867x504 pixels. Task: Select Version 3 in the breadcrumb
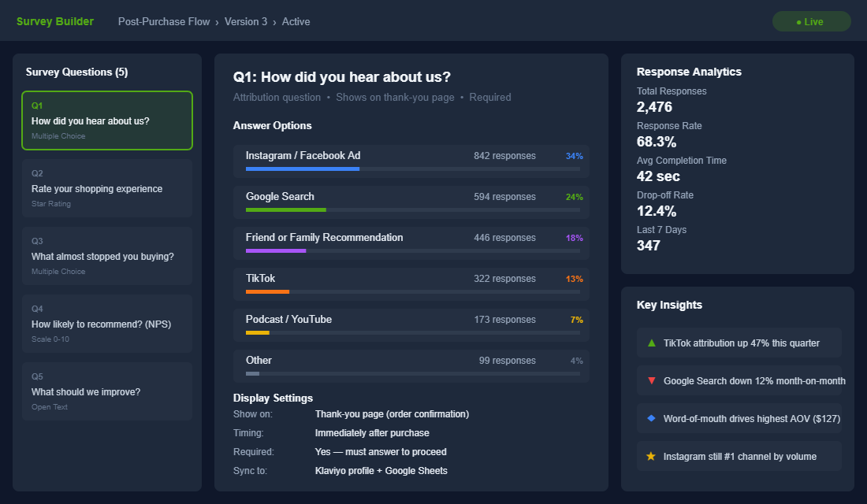246,21
